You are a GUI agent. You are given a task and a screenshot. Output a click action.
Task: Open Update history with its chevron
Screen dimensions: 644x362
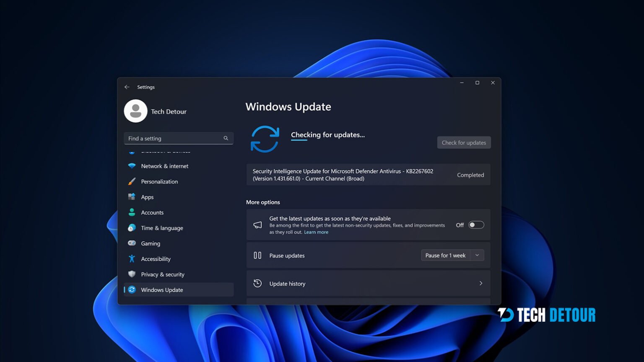pyautogui.click(x=480, y=283)
